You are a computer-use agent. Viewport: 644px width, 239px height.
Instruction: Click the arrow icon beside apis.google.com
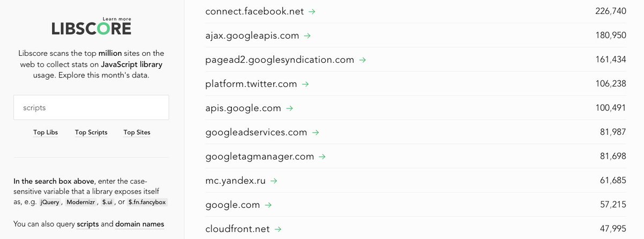point(289,108)
